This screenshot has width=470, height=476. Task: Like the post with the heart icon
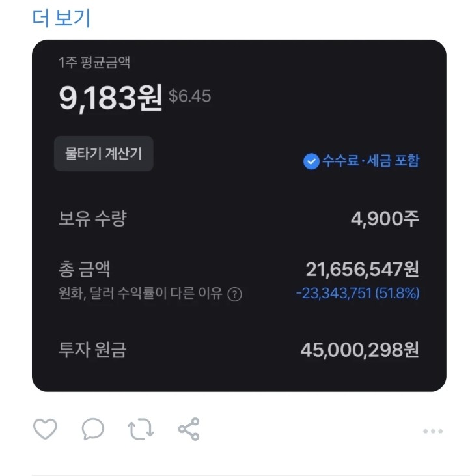pos(45,429)
